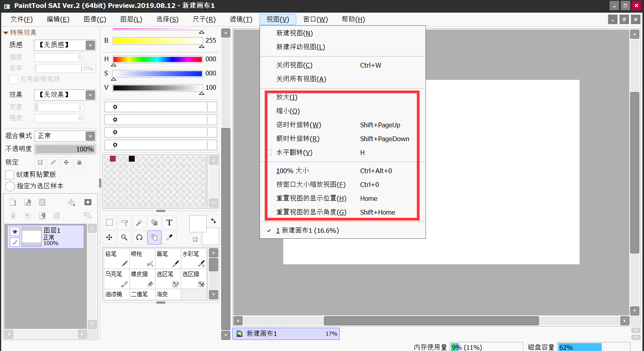The image size is (644, 351).
Task: Select the rotate view tool
Action: (139, 238)
